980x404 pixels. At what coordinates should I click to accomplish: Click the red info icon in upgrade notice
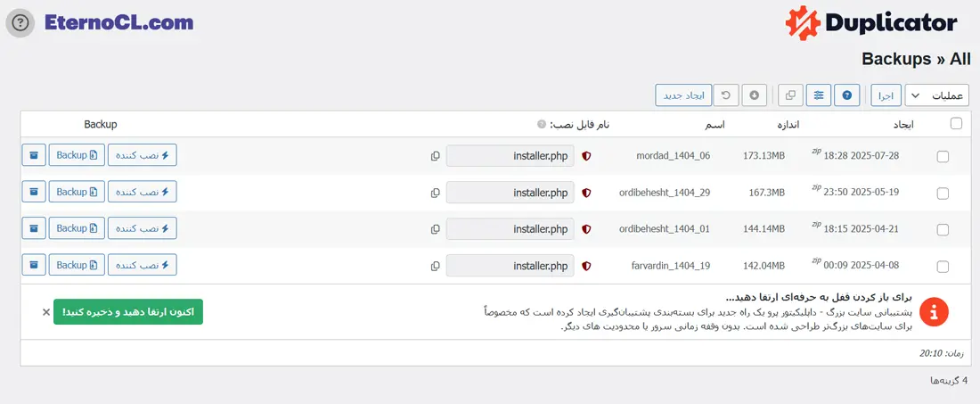point(934,311)
